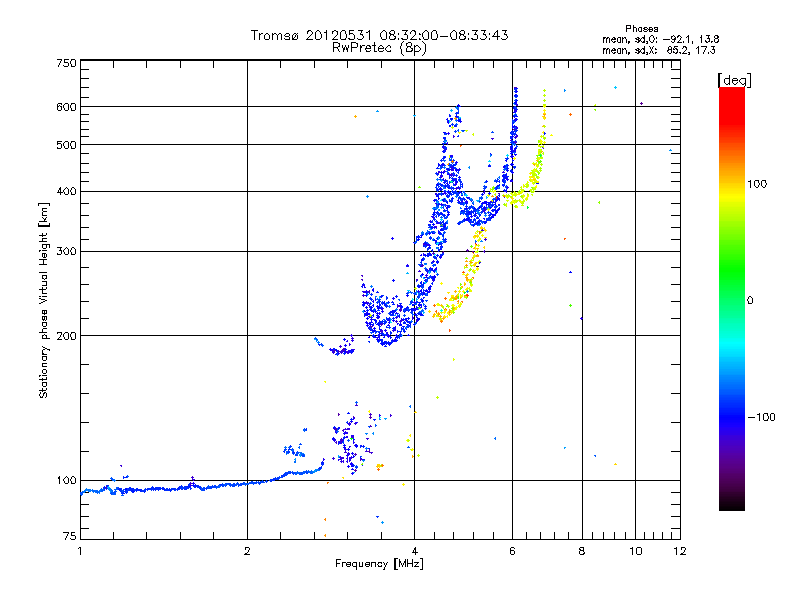Click the x-axis label '2'
The height and width of the screenshot is (600, 800).
click(247, 551)
